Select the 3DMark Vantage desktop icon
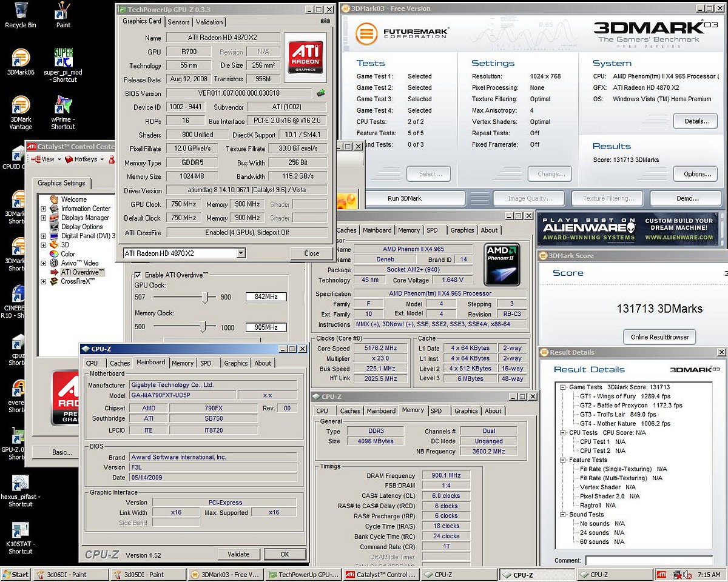Viewport: 728px width, 582px height. click(x=20, y=113)
